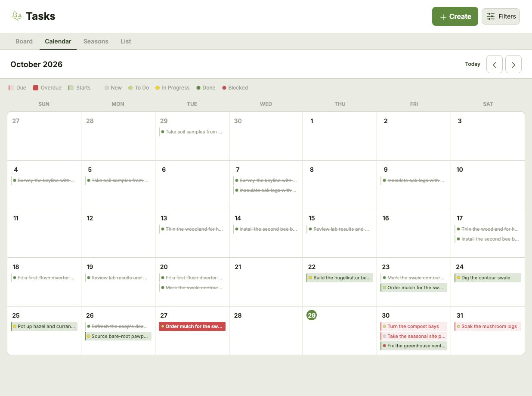Click the Starts legend swatch
Image resolution: width=532 pixels, height=396 pixels.
pos(71,88)
